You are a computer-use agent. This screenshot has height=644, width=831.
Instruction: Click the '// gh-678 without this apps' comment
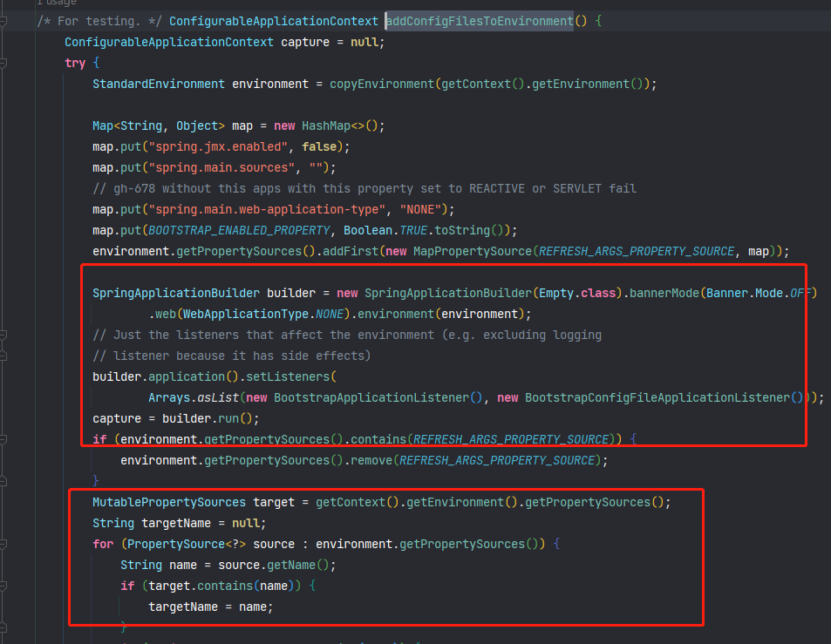coord(364,188)
